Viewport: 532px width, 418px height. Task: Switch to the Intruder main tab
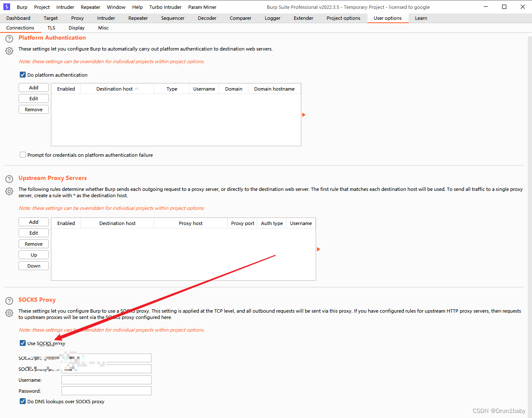point(106,18)
